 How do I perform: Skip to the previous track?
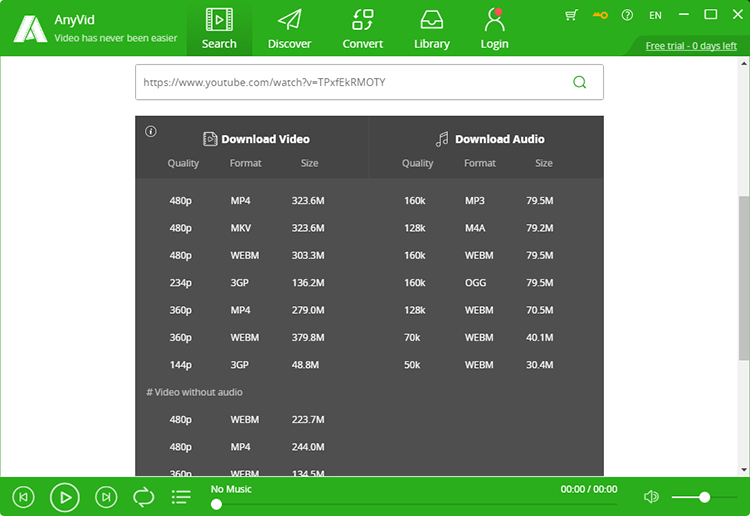[23, 497]
